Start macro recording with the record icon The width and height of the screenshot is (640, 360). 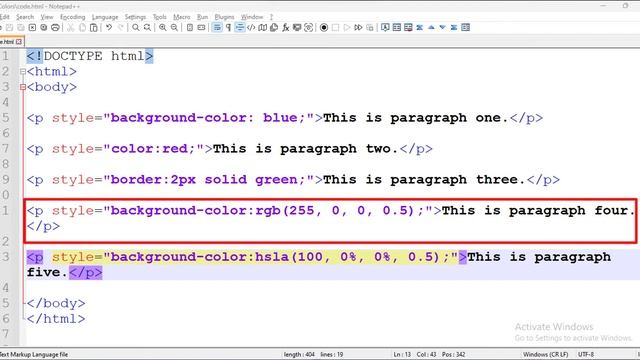click(324, 27)
